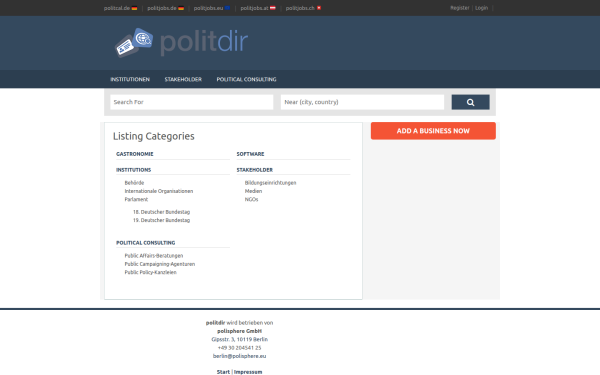The height and width of the screenshot is (375, 600).
Task: Open 19. Deutscher Bundestag listing
Action: (x=161, y=220)
